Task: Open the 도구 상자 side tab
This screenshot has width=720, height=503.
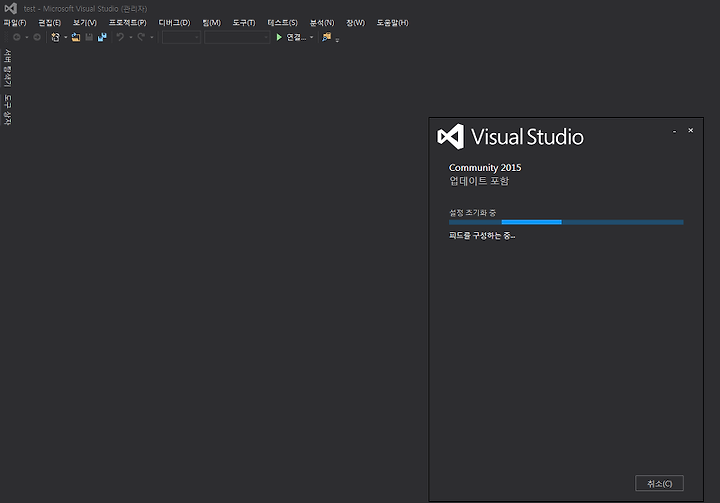Action: pos(7,110)
